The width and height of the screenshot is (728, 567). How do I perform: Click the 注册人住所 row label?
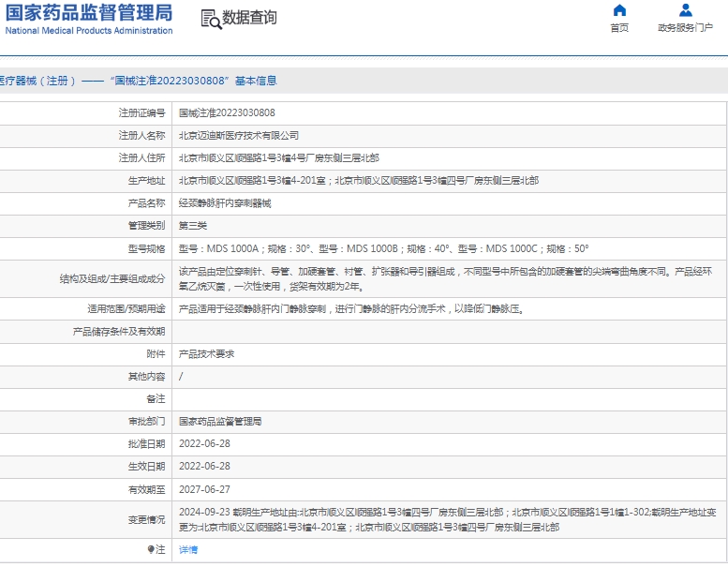141,158
